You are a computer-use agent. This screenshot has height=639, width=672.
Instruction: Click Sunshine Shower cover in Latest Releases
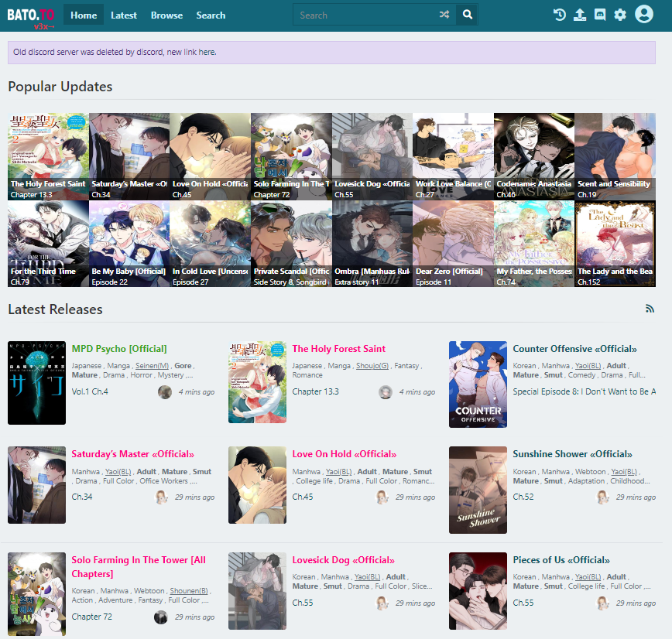pos(478,490)
